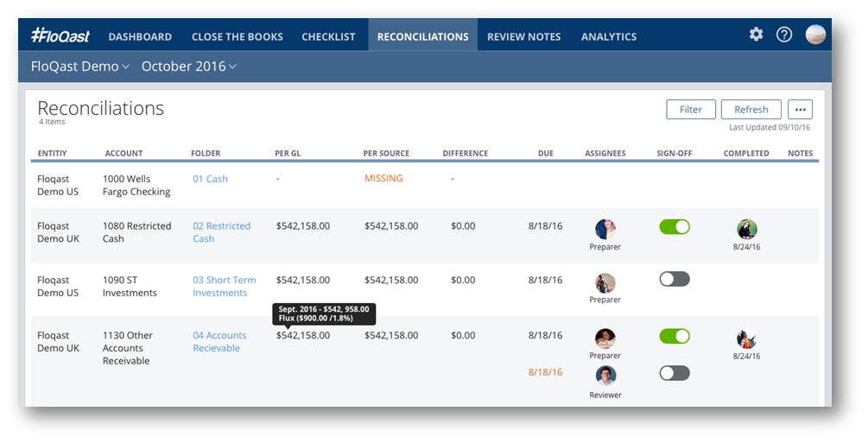Open the October 2016 period dropdown

click(x=189, y=66)
